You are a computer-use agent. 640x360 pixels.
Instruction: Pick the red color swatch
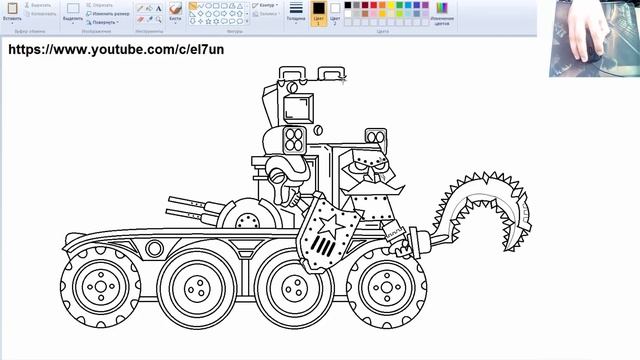coord(373,5)
